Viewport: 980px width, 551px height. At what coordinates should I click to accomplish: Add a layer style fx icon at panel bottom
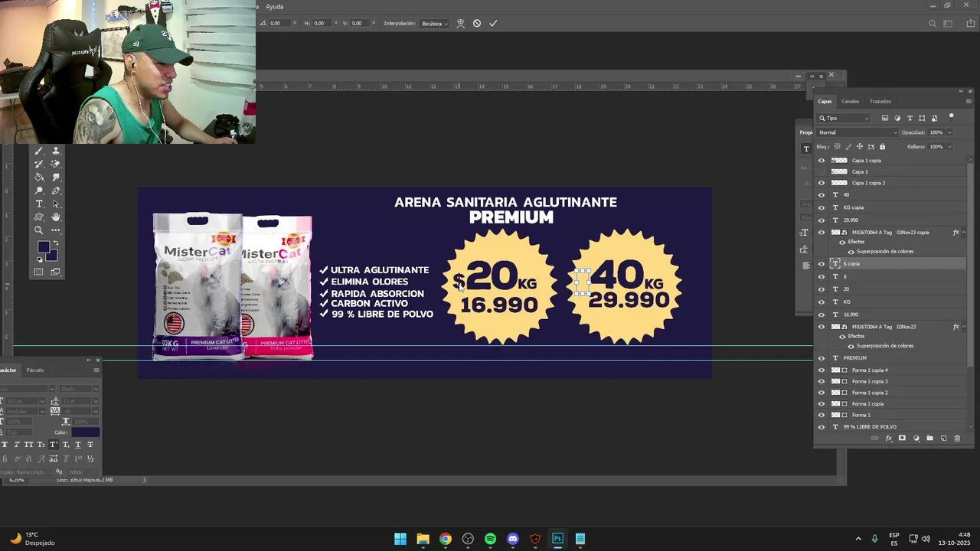pos(888,439)
